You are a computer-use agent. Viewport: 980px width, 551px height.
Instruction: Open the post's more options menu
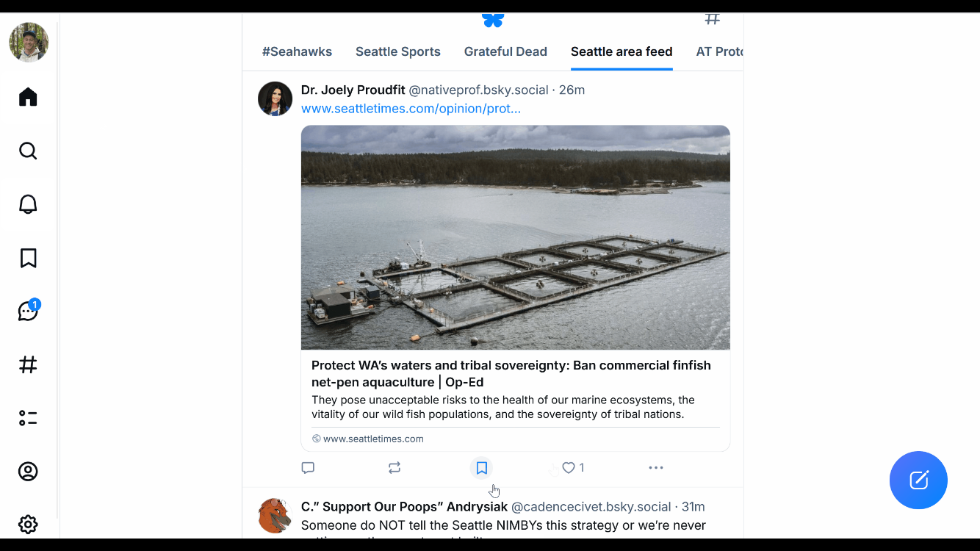point(656,467)
